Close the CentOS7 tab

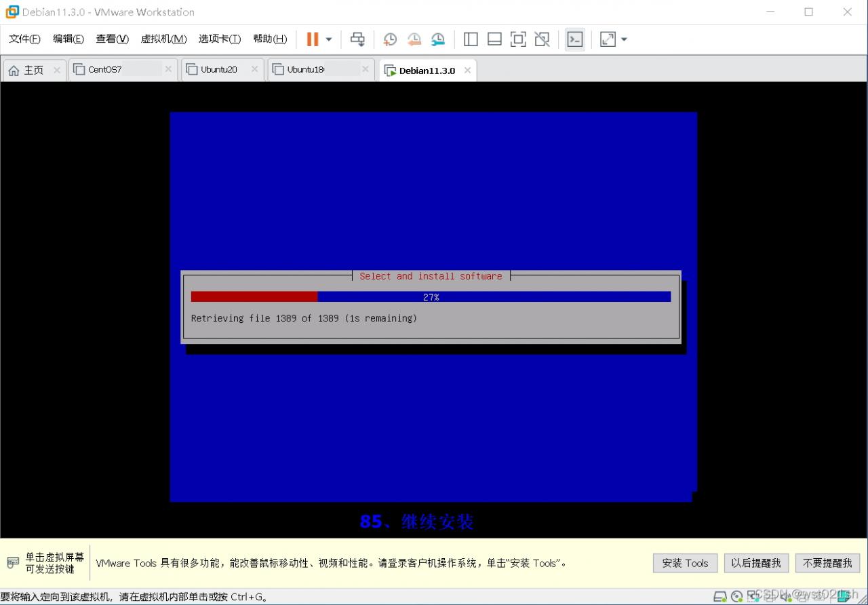[168, 69]
